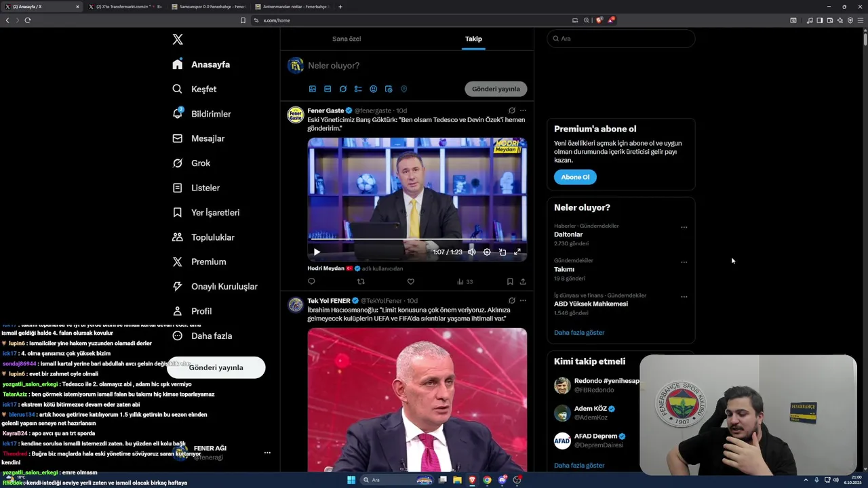868x488 pixels.
Task: Share the Fener Gaste post
Action: point(523,281)
